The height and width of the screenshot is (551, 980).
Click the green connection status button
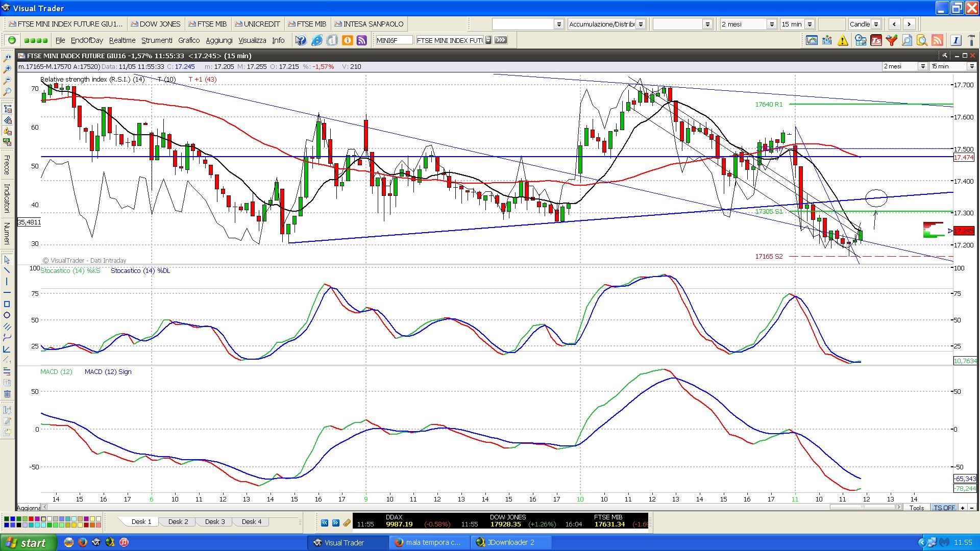pos(12,40)
